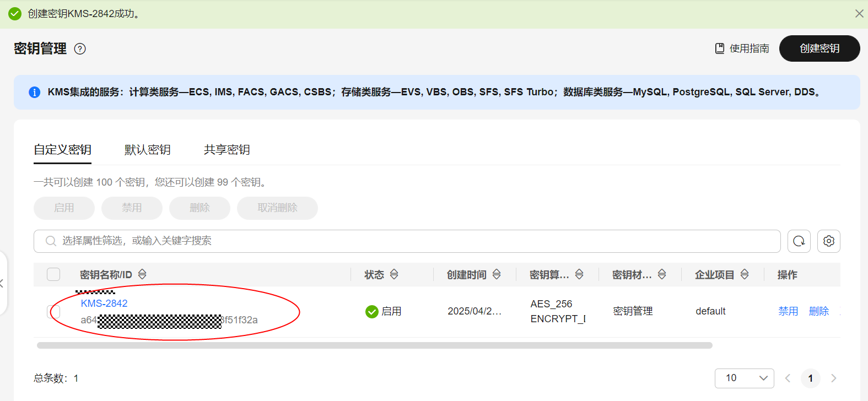Click the green success check icon
Viewport: 868px width, 401px height.
tap(15, 14)
